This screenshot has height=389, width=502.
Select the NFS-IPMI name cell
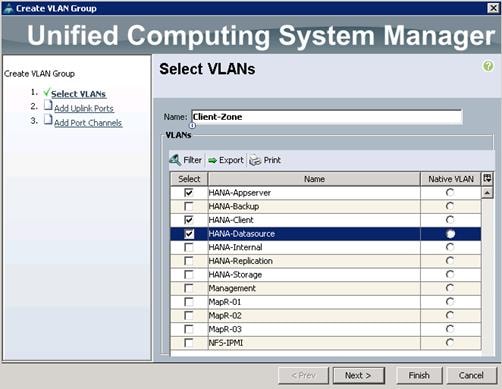[314, 343]
